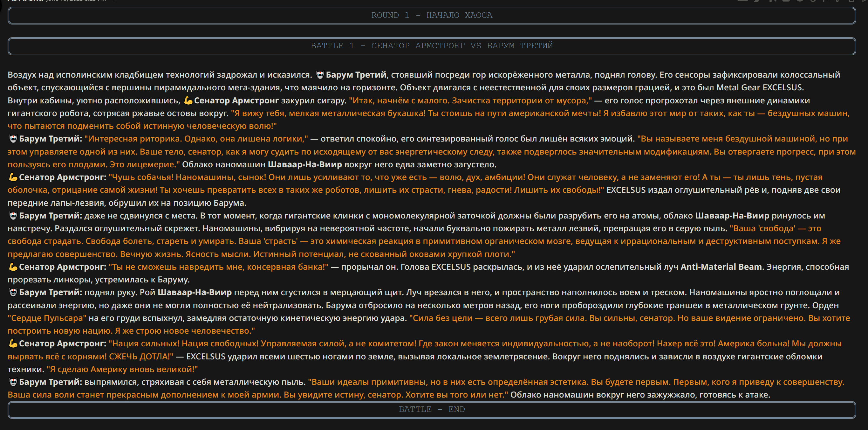Click the 'ROUND 1 – НАЧАЛО ХАОСА' banner
The width and height of the screenshot is (868, 430).
[432, 16]
